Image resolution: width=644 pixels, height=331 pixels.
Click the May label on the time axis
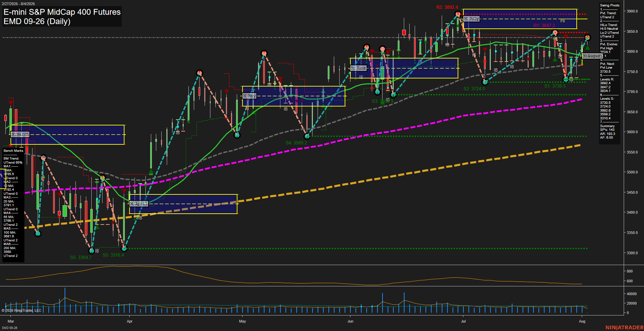(x=243, y=321)
